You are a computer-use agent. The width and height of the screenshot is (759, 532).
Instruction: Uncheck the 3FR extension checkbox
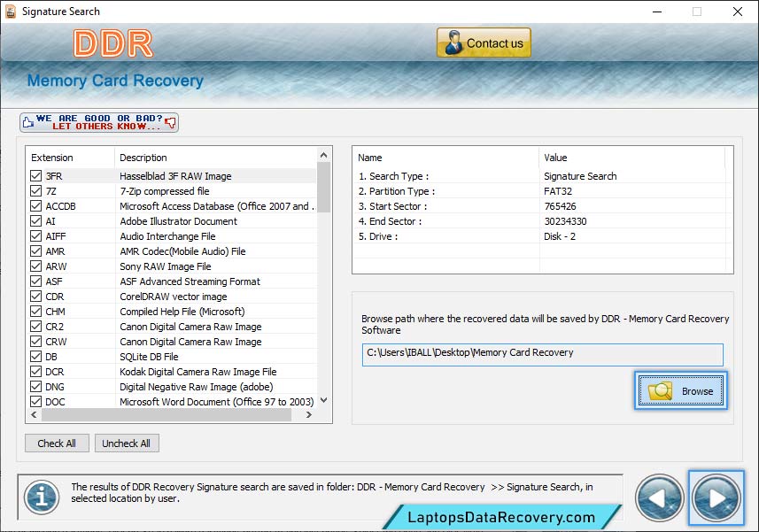tap(35, 175)
